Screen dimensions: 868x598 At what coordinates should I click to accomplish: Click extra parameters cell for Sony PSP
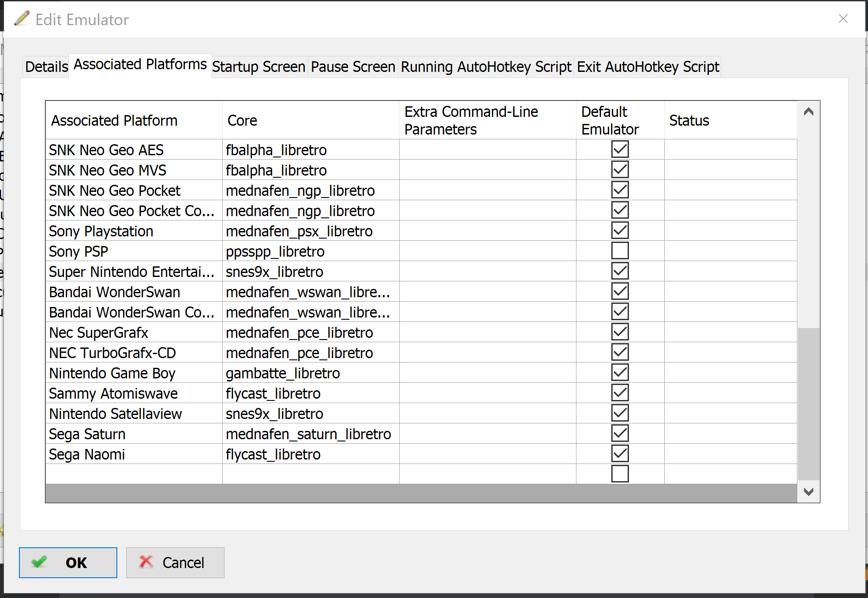point(488,251)
